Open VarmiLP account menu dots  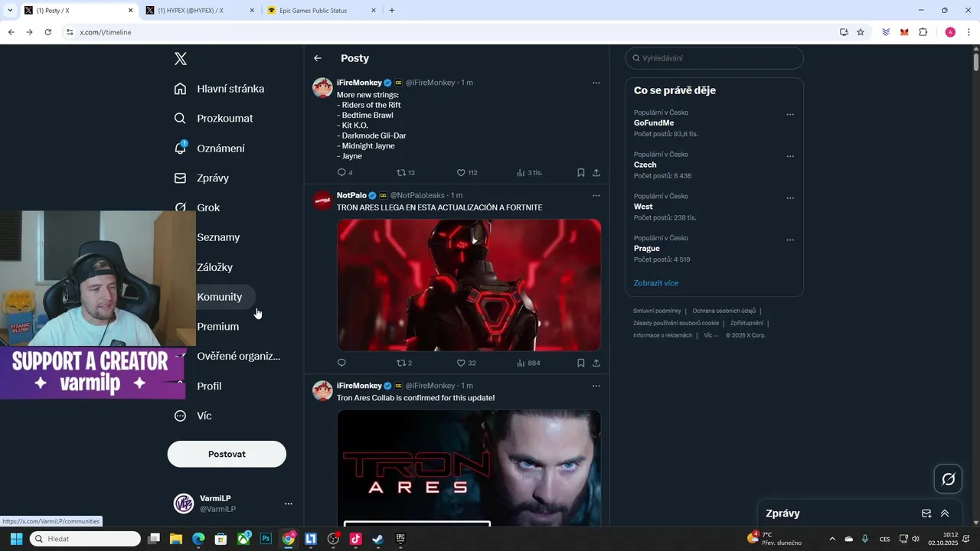click(x=289, y=504)
